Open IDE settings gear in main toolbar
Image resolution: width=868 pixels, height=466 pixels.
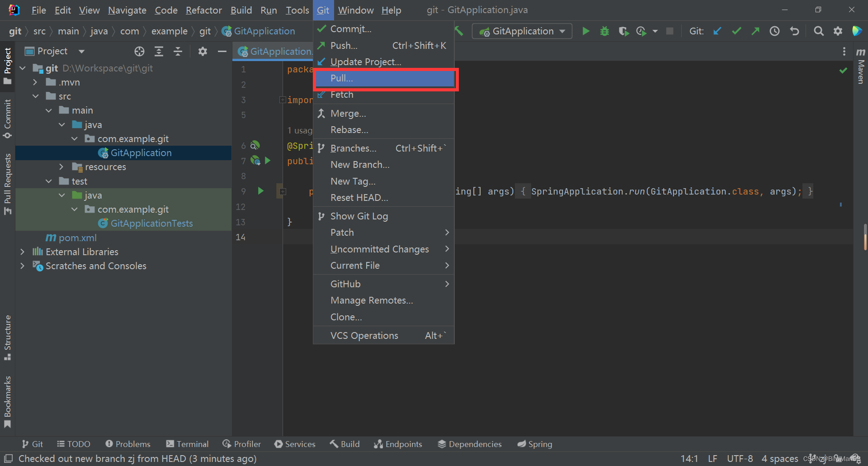838,31
